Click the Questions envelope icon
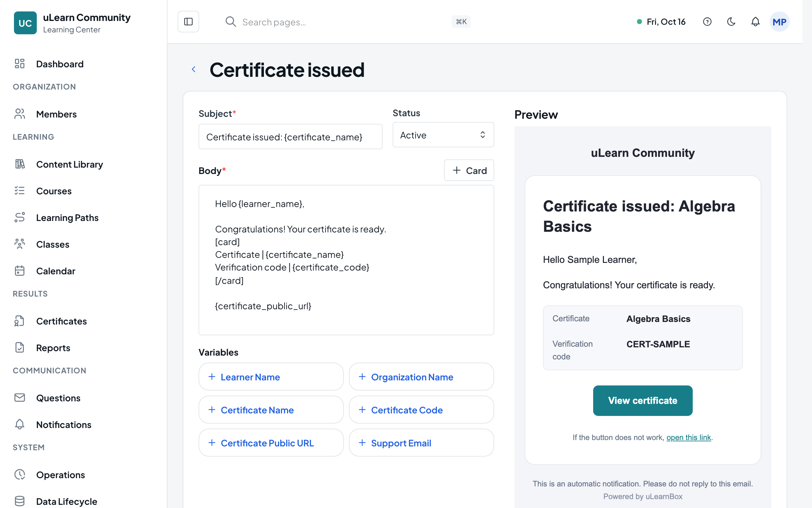This screenshot has height=508, width=812. click(20, 398)
